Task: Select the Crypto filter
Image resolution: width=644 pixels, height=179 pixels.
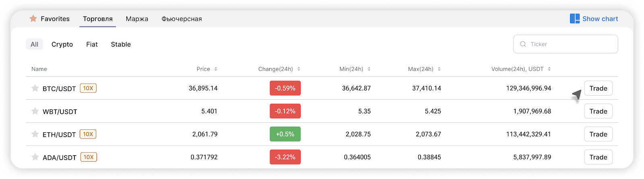Action: [62, 44]
